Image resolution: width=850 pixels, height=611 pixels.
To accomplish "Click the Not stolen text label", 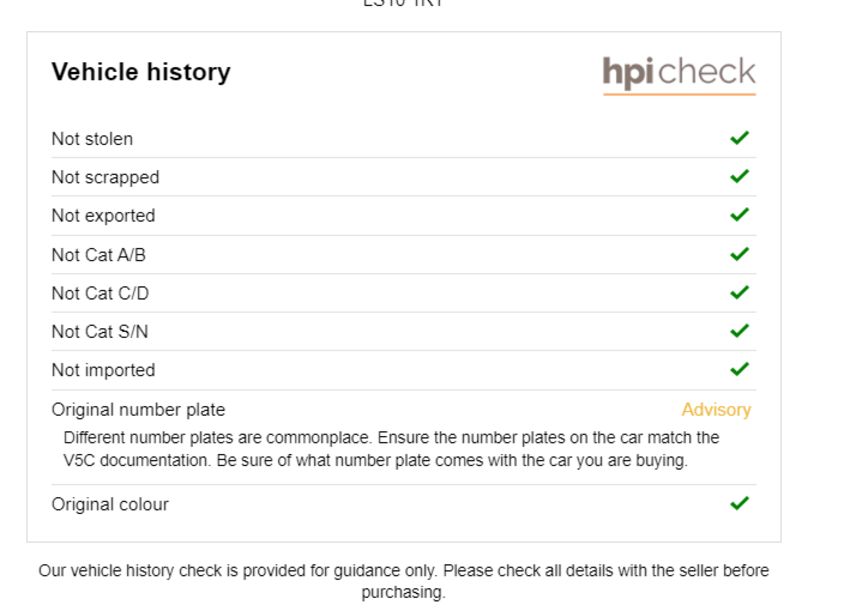I will pos(92,139).
